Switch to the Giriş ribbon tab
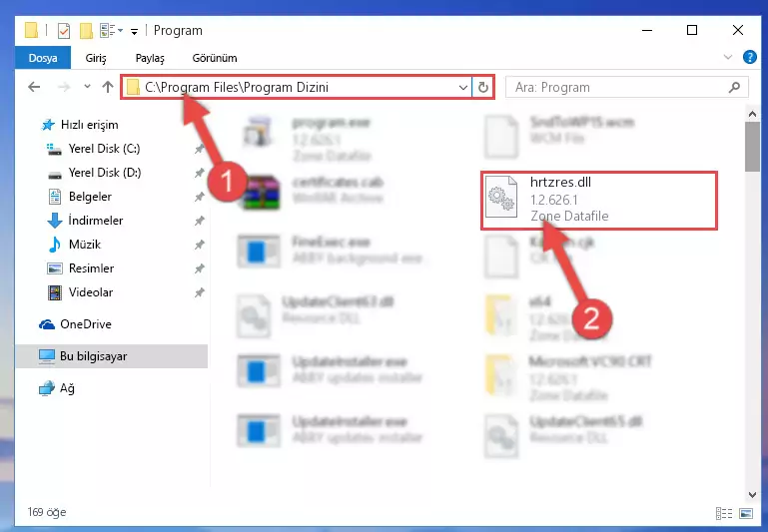Screen dimensions: 768x532 96,58
